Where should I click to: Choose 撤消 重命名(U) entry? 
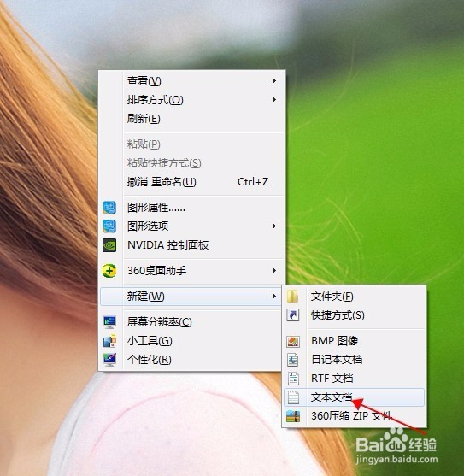point(191,182)
